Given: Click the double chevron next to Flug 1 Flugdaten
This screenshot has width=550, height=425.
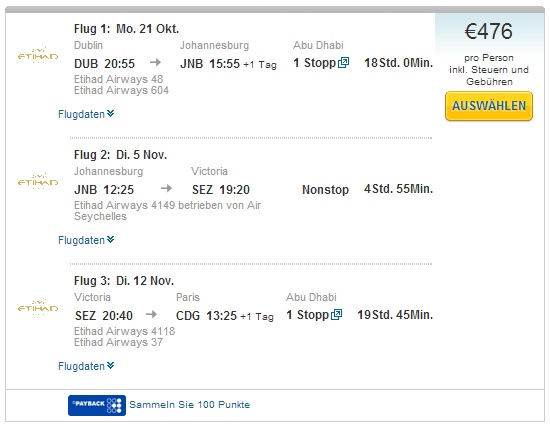Looking at the screenshot, I should [110, 113].
